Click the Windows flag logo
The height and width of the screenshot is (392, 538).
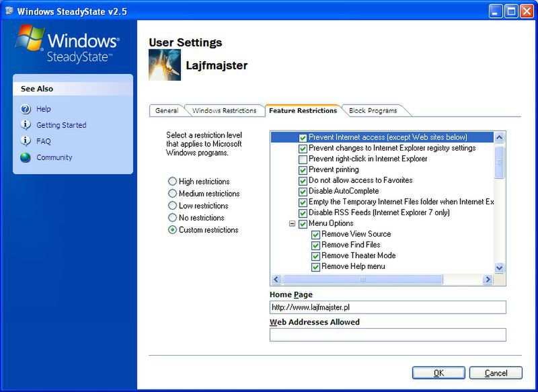pyautogui.click(x=30, y=38)
